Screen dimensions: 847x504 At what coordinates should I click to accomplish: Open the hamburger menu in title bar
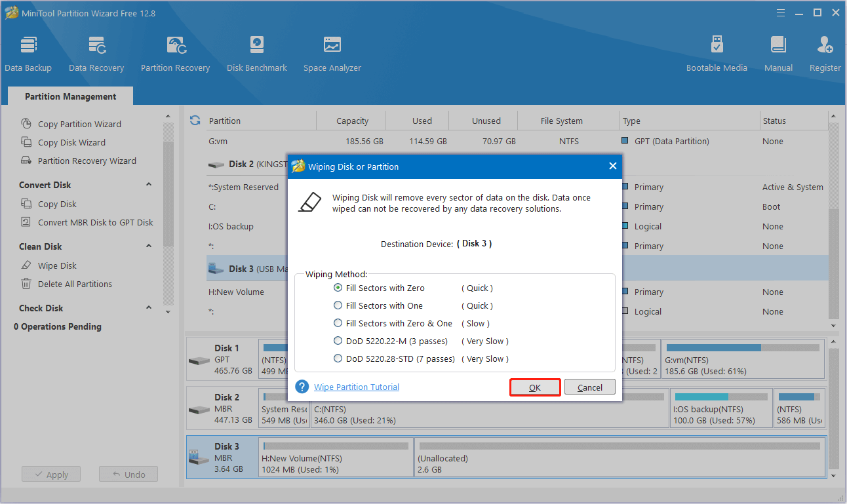tap(780, 12)
